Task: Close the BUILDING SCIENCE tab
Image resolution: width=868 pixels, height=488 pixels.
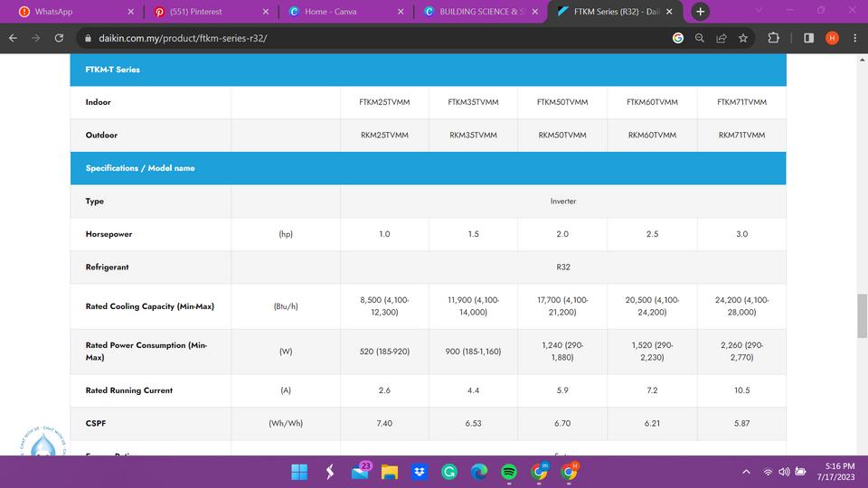Action: pos(534,12)
